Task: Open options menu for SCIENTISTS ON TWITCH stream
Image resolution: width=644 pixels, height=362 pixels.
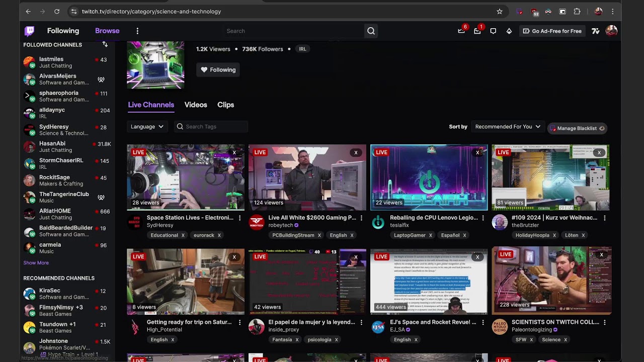Action: [605, 322]
